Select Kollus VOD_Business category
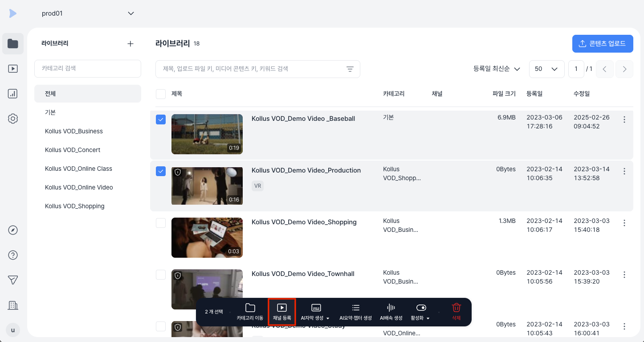Viewport: 644px width, 342px height. click(88, 131)
